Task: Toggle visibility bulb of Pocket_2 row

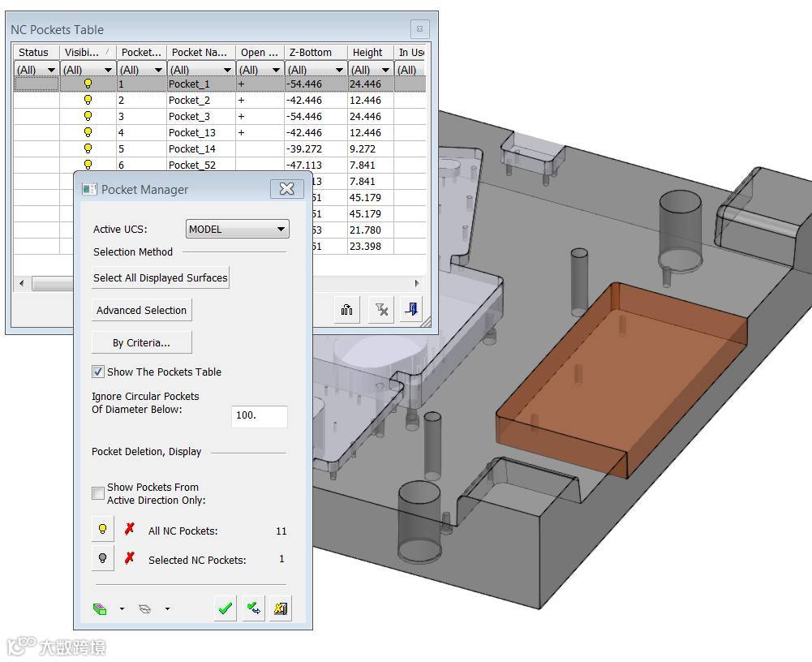Action: tap(88, 100)
